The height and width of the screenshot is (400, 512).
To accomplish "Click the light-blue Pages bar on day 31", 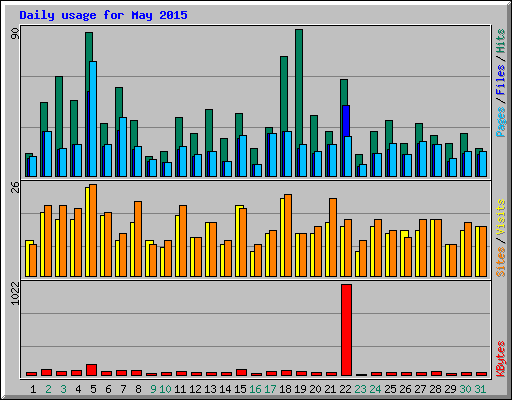I will 483,164.
